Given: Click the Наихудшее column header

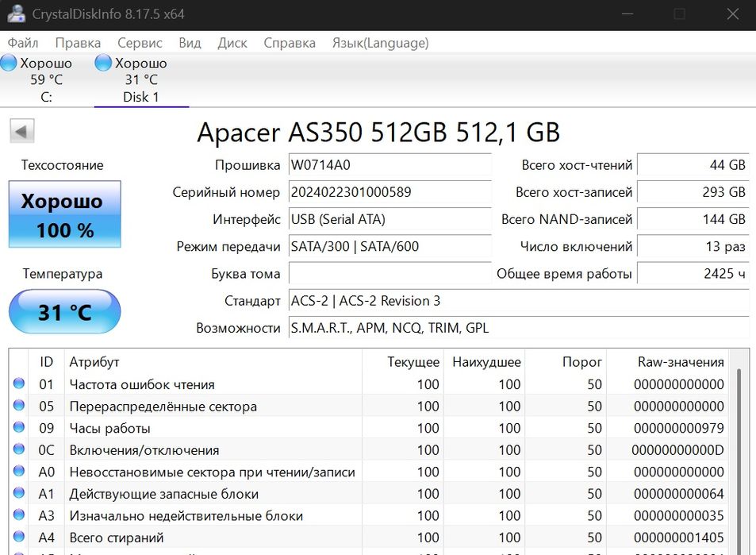Looking at the screenshot, I should (484, 361).
